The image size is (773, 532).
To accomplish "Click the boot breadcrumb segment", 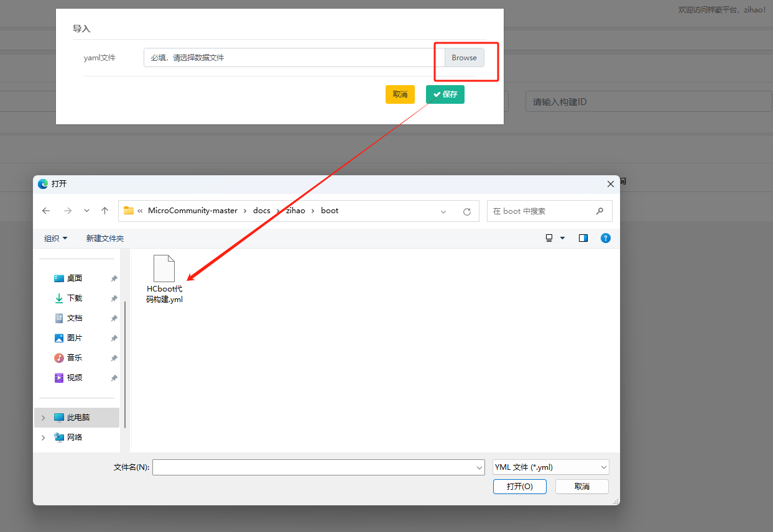I will pyautogui.click(x=330, y=211).
